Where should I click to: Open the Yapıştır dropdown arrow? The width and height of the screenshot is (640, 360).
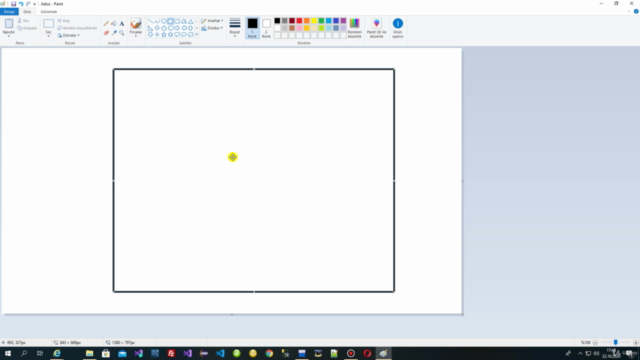click(9, 36)
